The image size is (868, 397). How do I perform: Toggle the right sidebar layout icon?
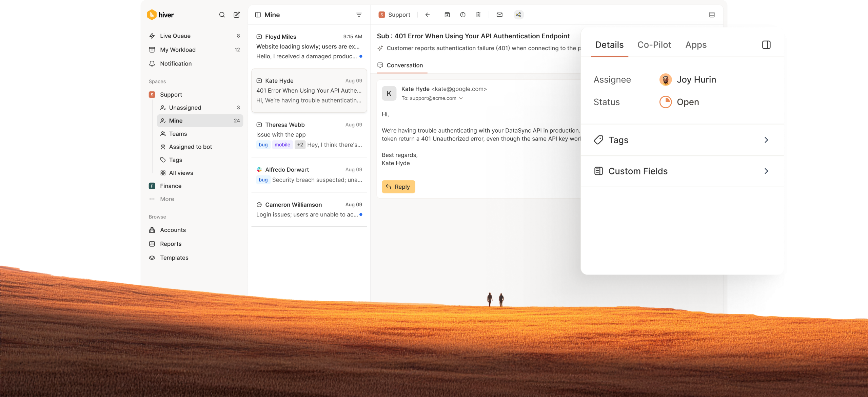[712, 15]
